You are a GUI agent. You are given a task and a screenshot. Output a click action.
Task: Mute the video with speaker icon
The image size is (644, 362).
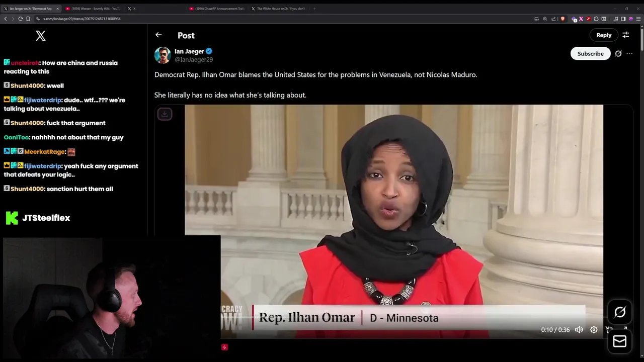(579, 330)
